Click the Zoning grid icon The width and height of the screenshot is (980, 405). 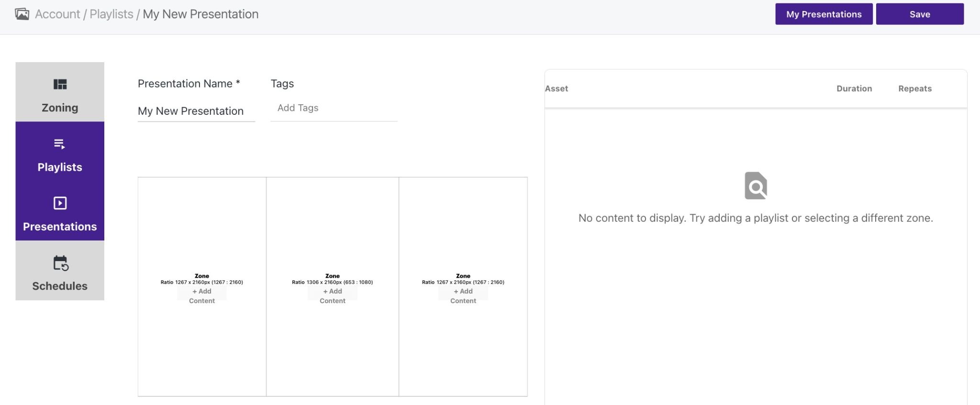pos(60,84)
